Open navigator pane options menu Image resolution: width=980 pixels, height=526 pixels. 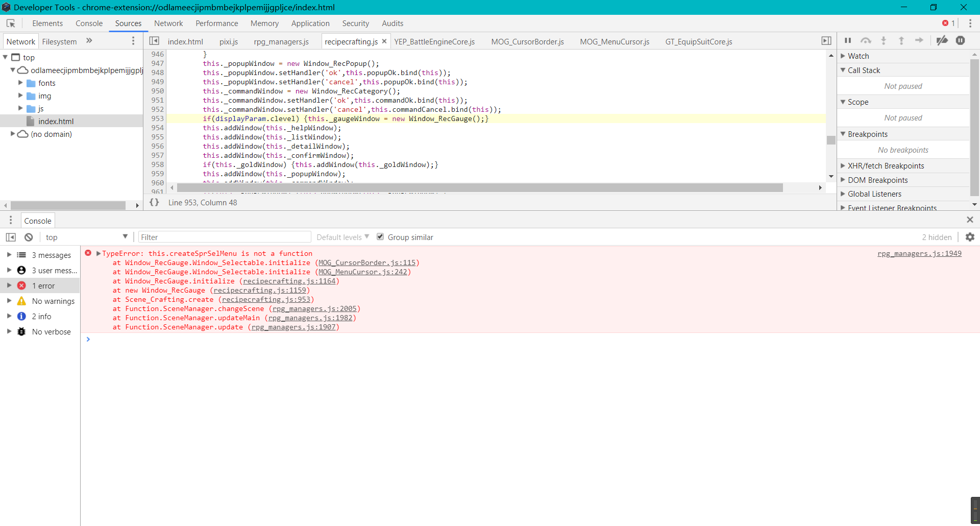pos(133,41)
